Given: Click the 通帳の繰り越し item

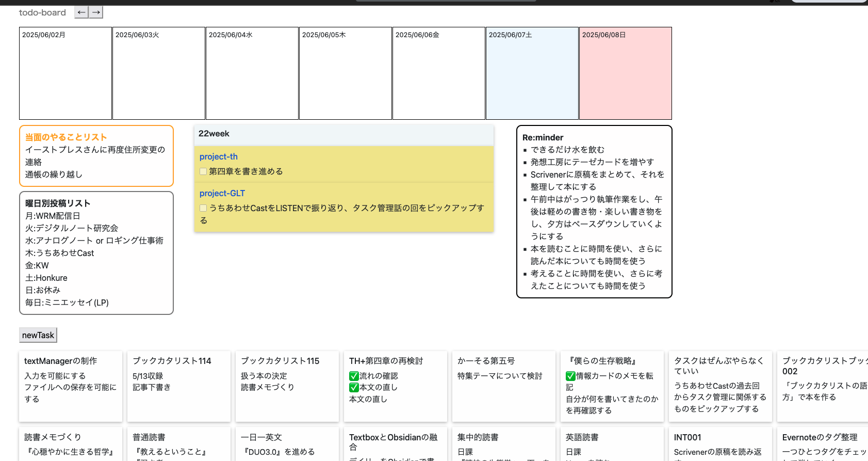Looking at the screenshot, I should [x=54, y=174].
